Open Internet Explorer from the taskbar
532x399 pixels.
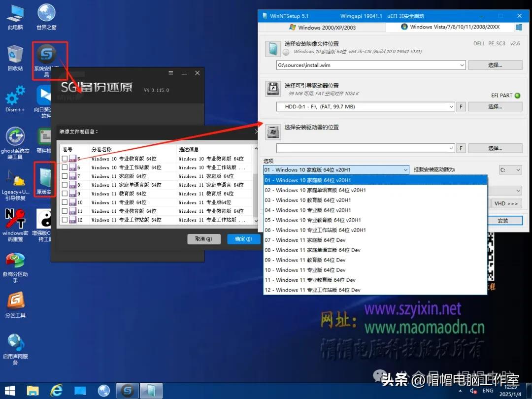[56, 391]
